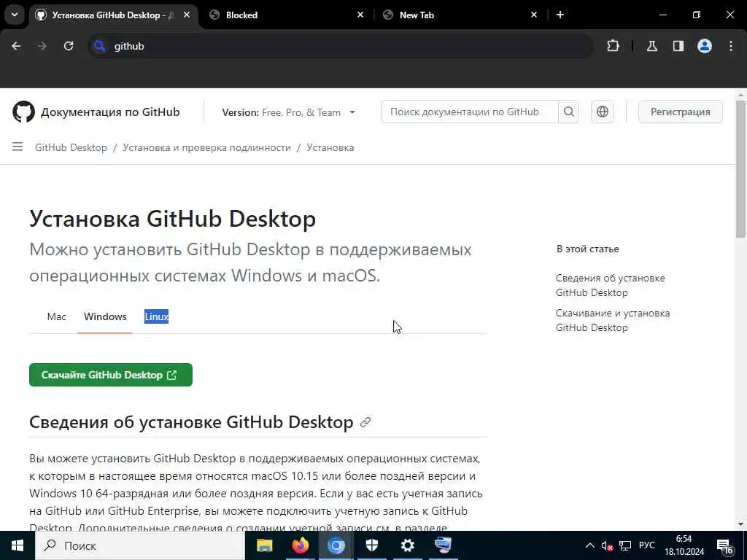Click the taskbar Поиск search box
747x560 pixels.
[x=139, y=545]
